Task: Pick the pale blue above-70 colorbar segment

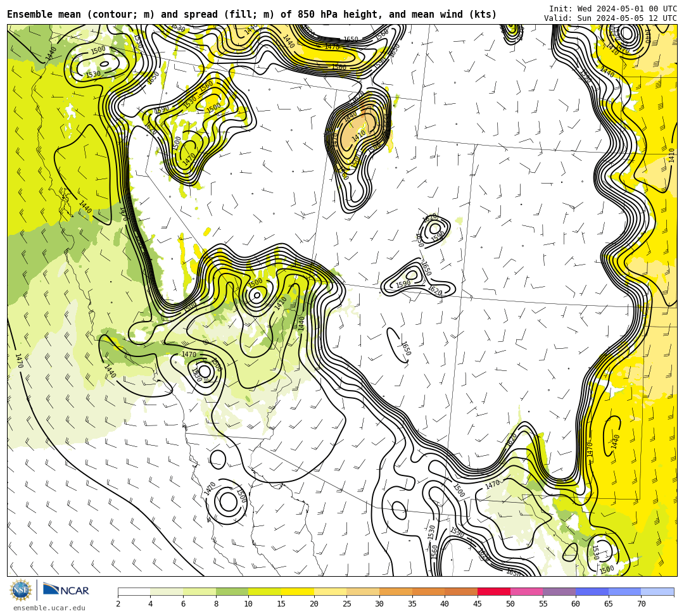Action: 657,591
